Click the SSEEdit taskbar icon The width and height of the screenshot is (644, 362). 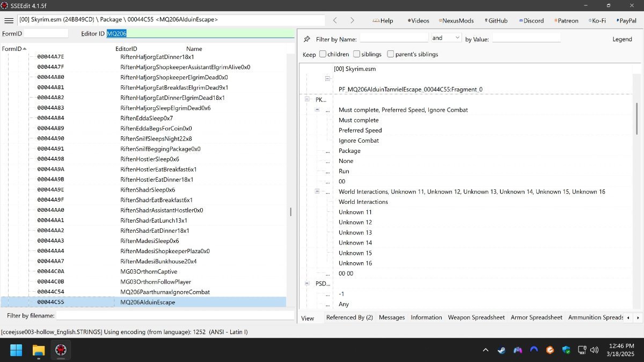coord(61,350)
